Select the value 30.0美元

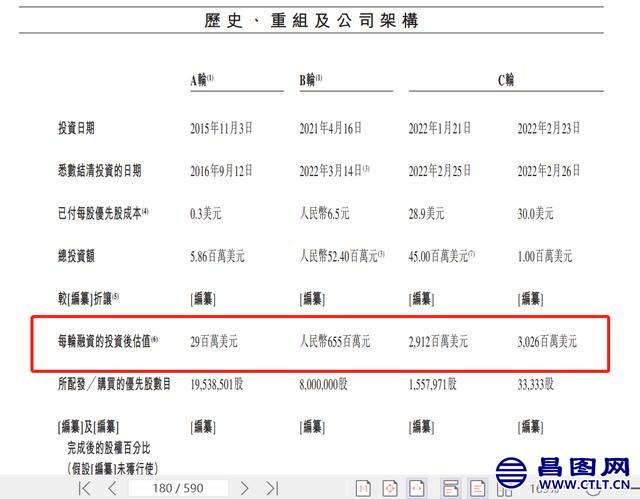tap(536, 213)
